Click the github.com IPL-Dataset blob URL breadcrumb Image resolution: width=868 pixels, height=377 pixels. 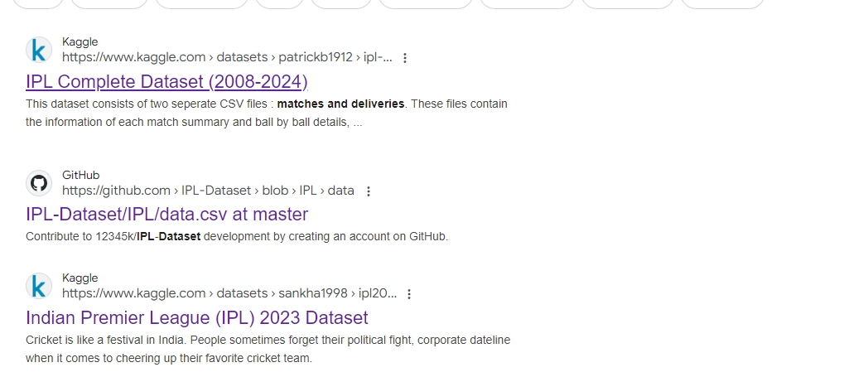tap(208, 191)
